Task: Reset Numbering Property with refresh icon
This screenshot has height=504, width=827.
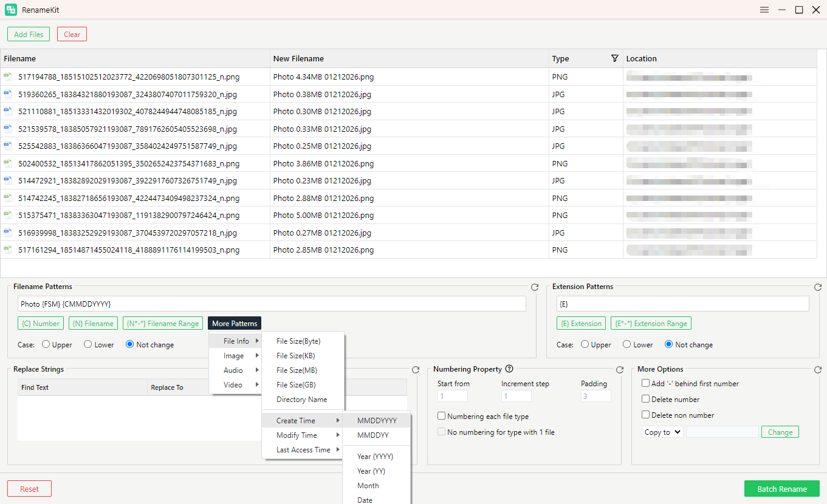Action: pyautogui.click(x=620, y=369)
